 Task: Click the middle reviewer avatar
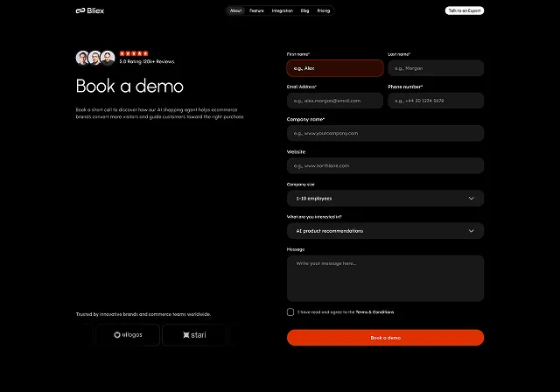pos(95,58)
